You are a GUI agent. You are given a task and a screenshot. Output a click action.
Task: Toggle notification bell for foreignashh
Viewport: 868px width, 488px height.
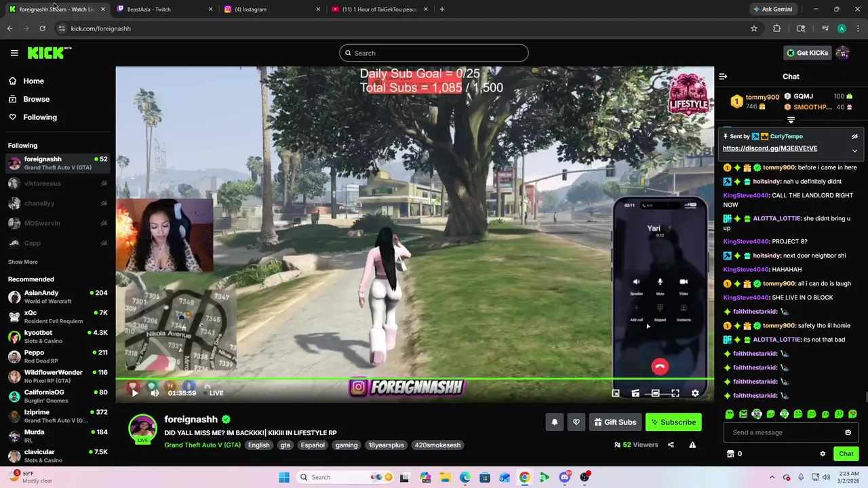pyautogui.click(x=555, y=422)
